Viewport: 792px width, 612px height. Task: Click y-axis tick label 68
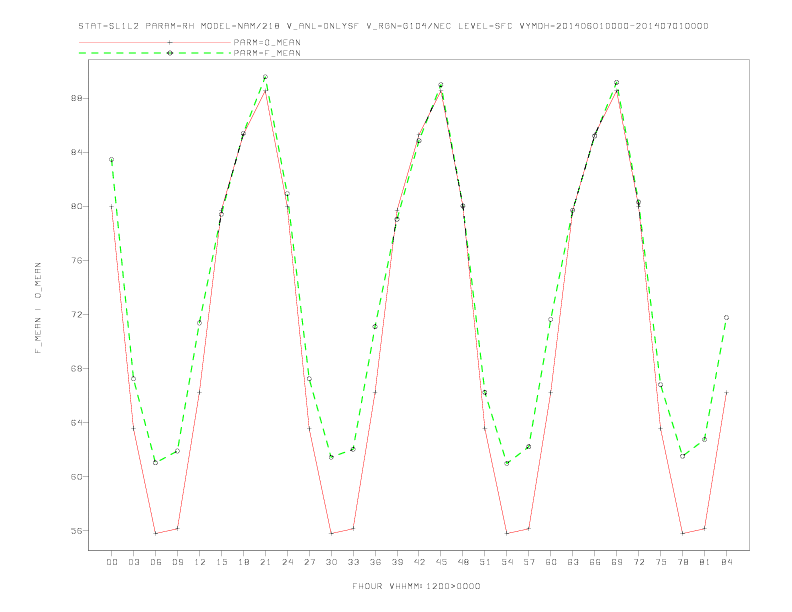click(x=77, y=369)
